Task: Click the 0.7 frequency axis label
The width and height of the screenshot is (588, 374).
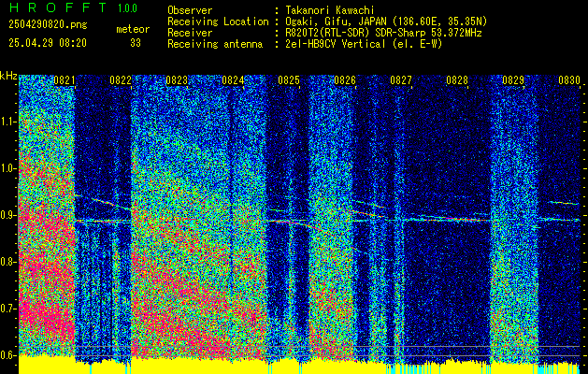Action: [7, 309]
